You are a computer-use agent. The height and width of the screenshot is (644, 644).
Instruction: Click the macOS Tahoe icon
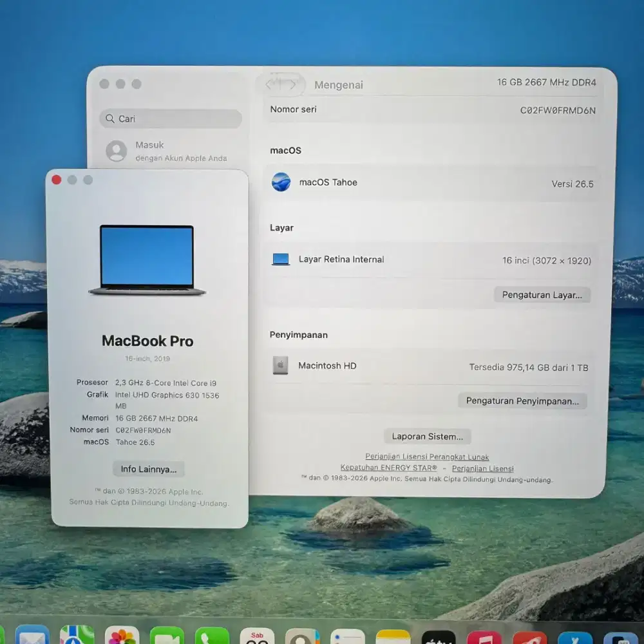point(281,182)
